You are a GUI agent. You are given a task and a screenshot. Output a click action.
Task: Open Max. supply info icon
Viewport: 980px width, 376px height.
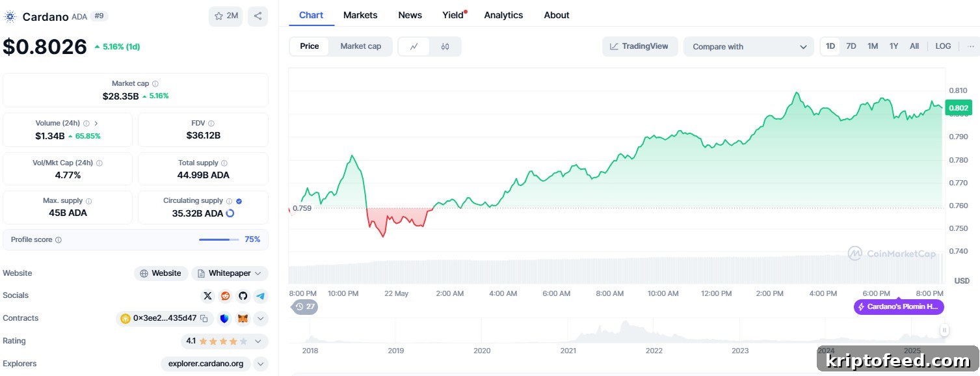coord(88,201)
